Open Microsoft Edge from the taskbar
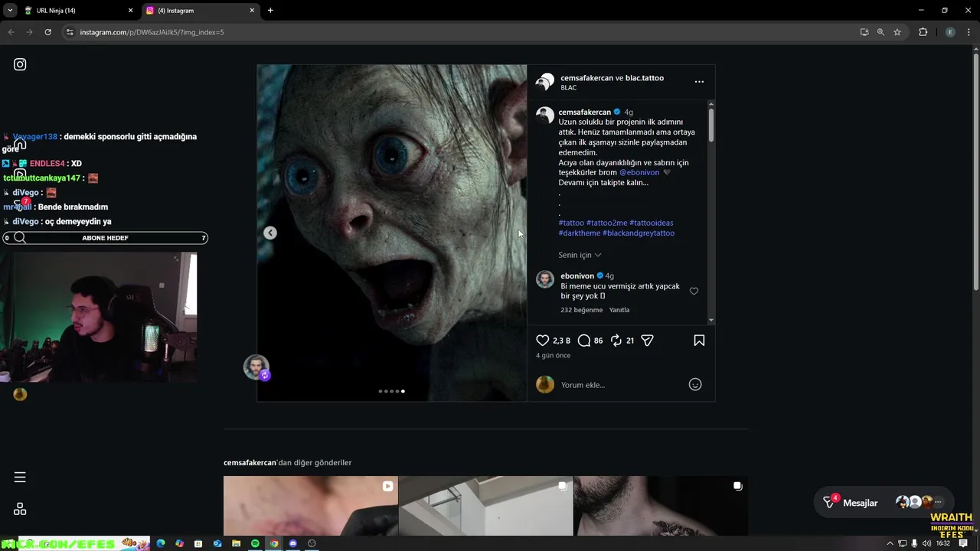980x551 pixels. point(161,543)
